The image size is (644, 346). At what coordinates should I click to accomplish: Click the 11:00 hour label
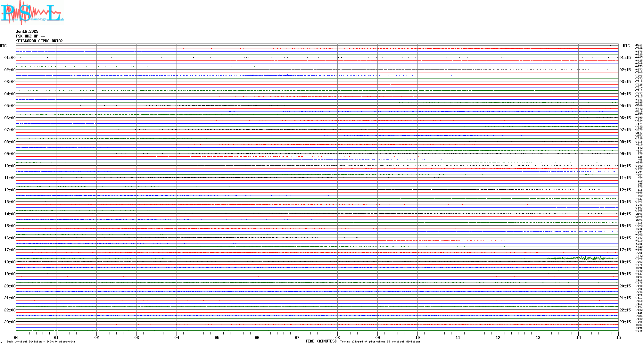coord(10,178)
